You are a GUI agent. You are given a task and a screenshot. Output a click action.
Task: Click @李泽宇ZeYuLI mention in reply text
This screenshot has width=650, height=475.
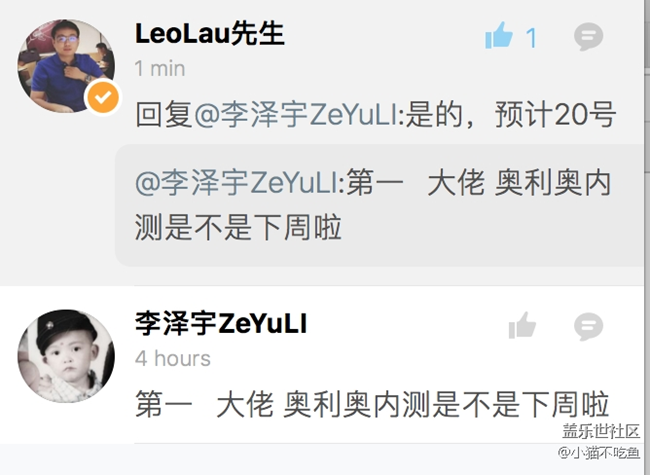coord(298,115)
